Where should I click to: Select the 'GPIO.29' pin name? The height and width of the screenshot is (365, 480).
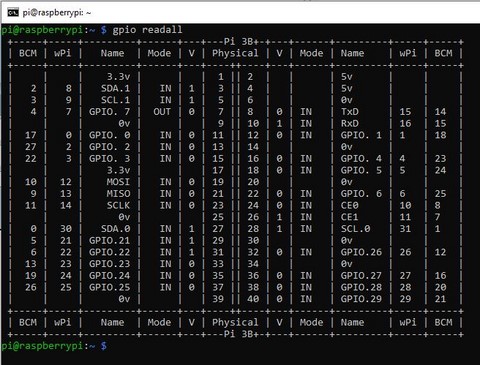pyautogui.click(x=361, y=299)
